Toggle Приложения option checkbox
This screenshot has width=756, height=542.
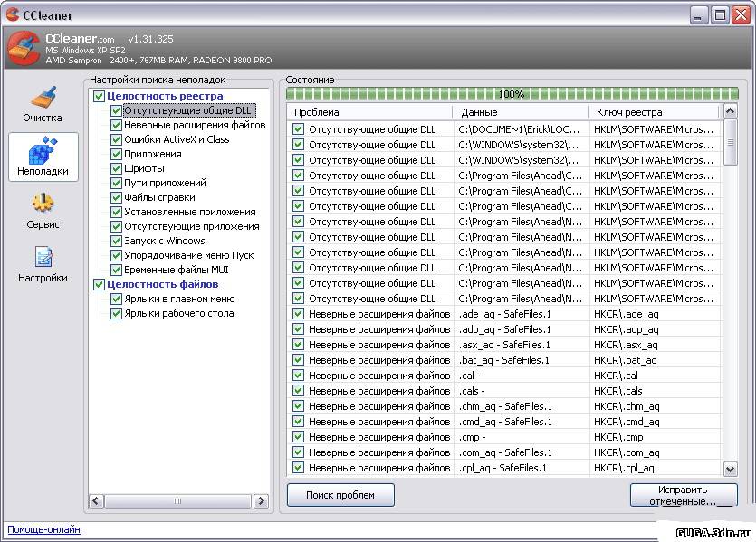point(116,154)
